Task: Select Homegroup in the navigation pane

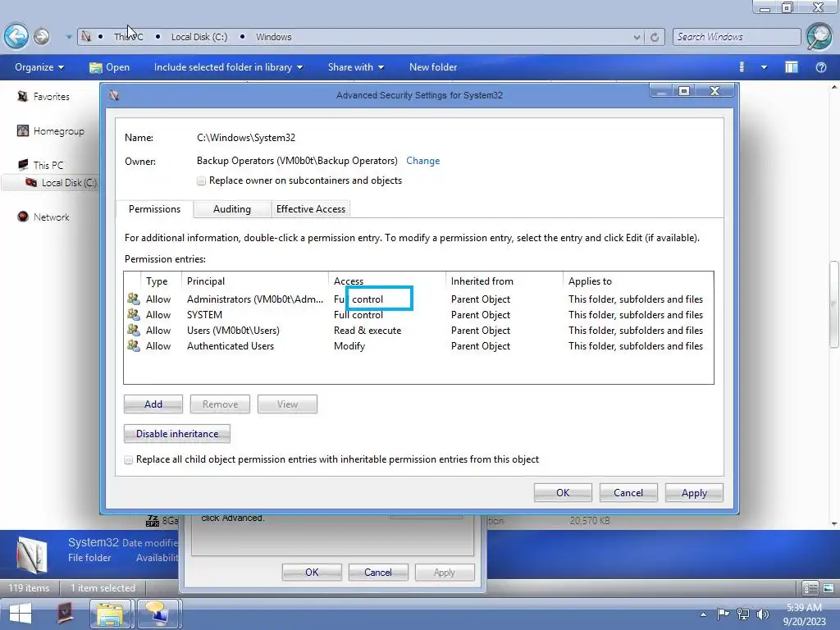Action: coord(51,130)
